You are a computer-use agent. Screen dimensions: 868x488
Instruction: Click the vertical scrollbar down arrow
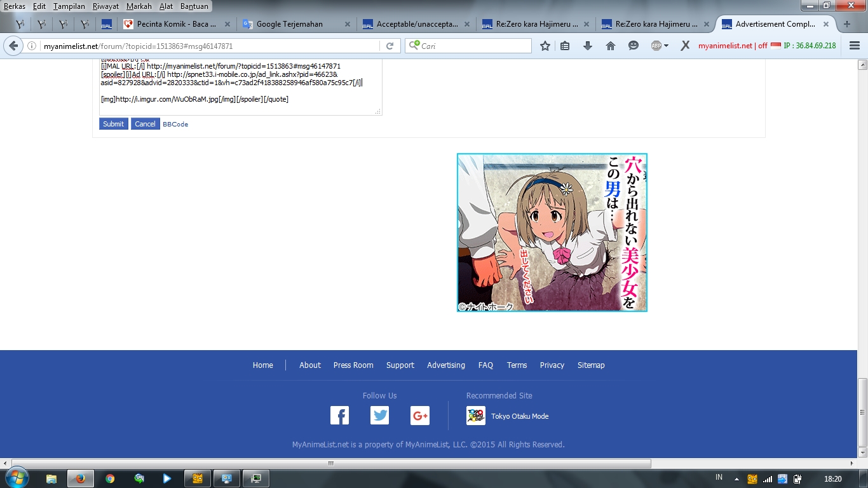[862, 452]
